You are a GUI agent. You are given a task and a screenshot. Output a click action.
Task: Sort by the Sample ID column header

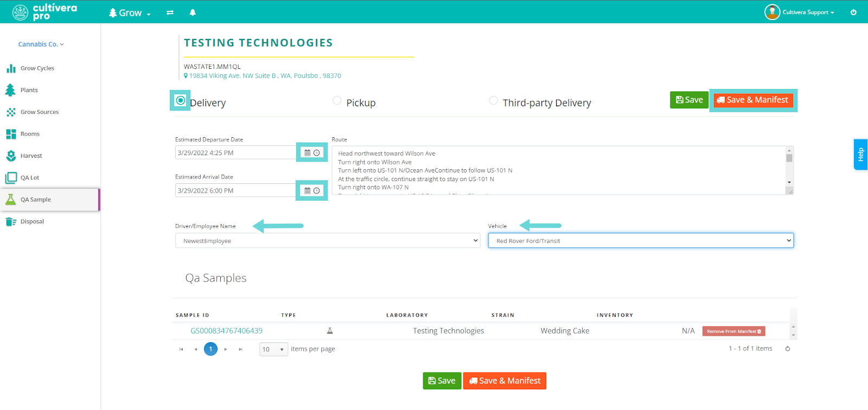[x=192, y=315]
